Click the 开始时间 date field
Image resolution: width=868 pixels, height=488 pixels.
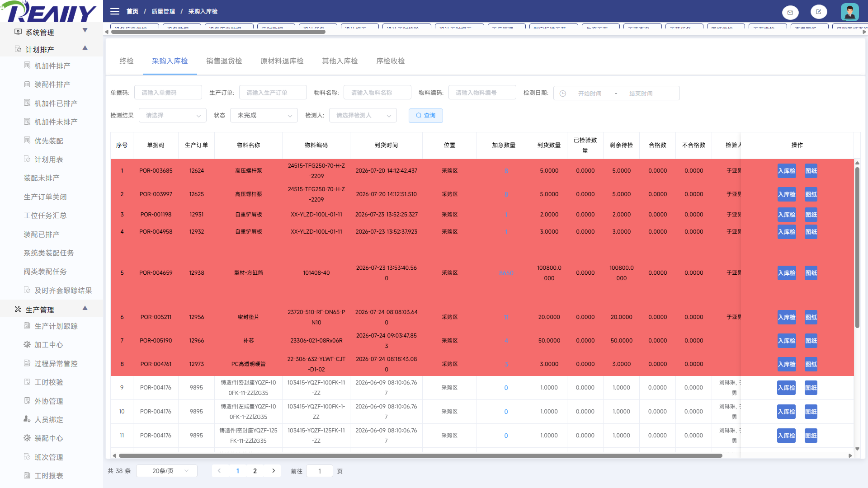(590, 94)
